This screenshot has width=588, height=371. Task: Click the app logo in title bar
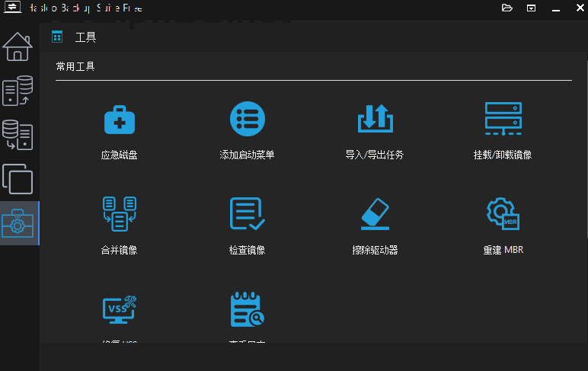pos(12,8)
